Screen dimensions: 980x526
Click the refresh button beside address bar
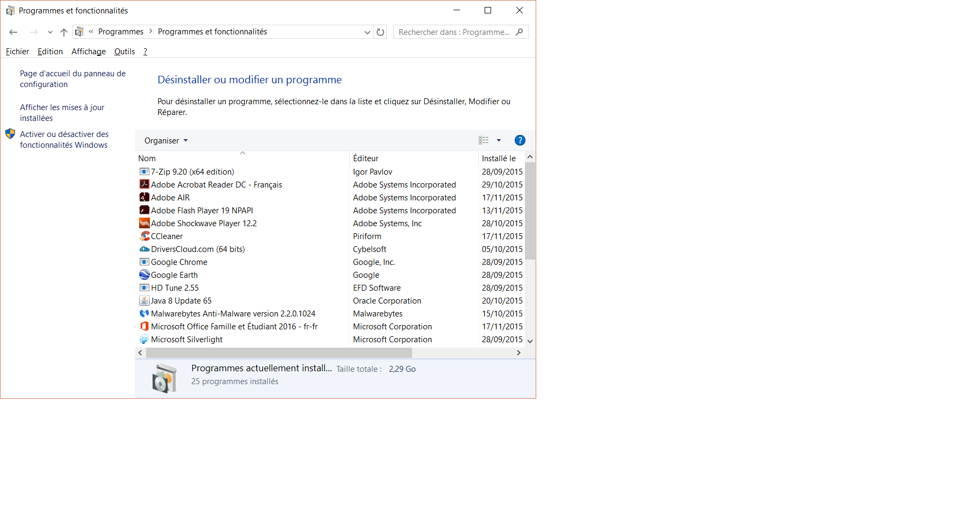pyautogui.click(x=380, y=32)
